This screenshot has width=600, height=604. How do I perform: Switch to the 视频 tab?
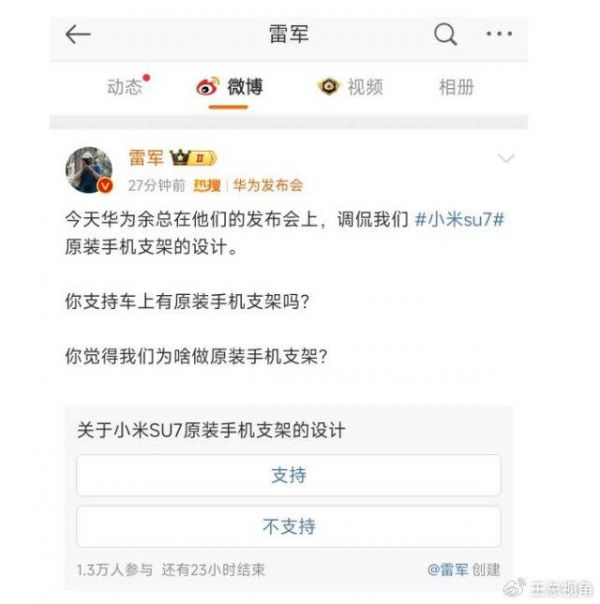coord(365,87)
